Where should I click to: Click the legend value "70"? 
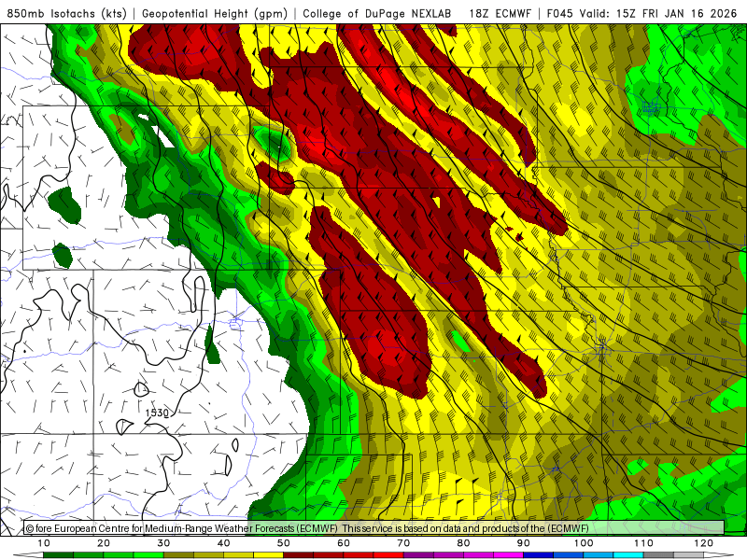[x=403, y=543]
